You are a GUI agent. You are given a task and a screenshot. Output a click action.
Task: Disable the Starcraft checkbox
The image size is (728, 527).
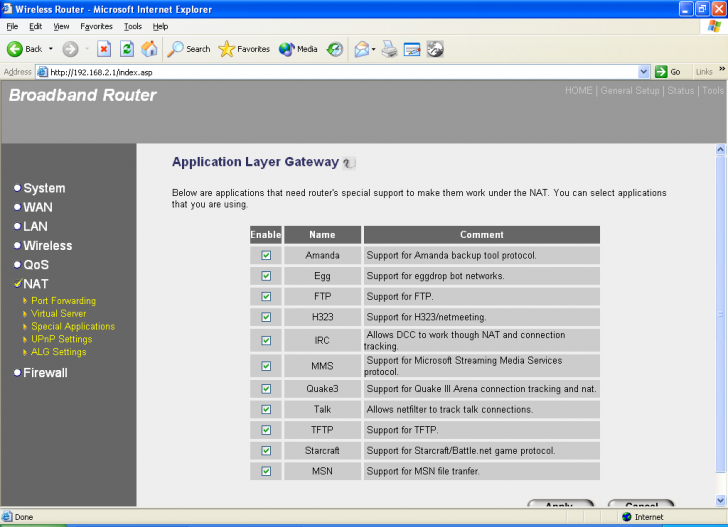pos(266,450)
